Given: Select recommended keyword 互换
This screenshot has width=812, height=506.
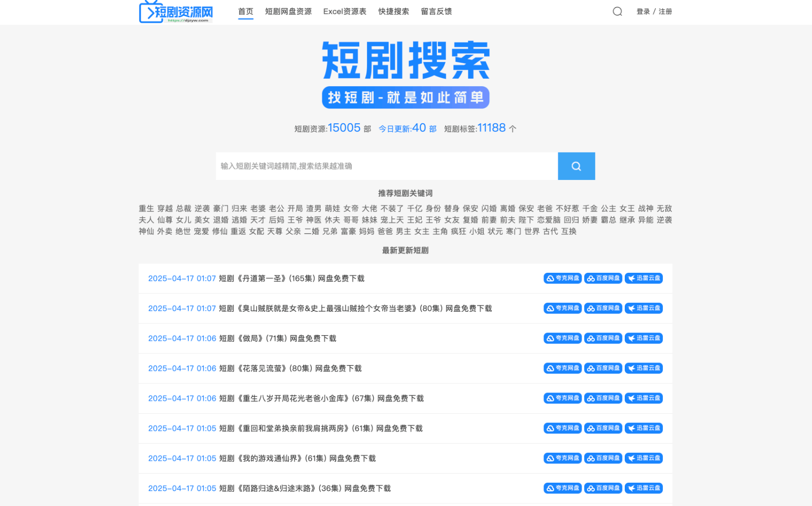Looking at the screenshot, I should (569, 231).
